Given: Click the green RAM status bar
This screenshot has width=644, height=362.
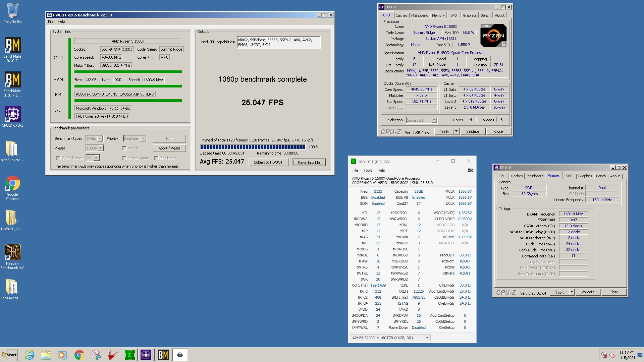Looking at the screenshot, I should click(x=128, y=86).
